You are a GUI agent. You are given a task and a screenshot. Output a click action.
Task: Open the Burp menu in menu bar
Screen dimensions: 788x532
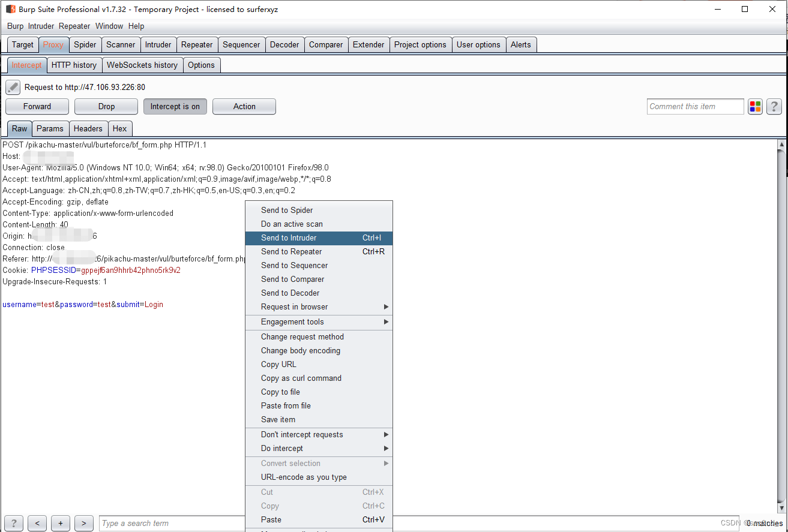click(15, 26)
